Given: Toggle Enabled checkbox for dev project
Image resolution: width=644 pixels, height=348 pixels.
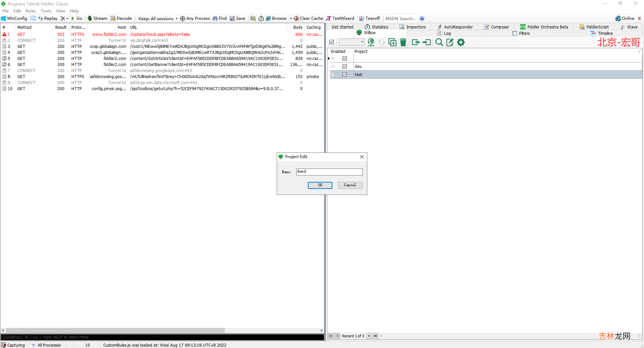Looking at the screenshot, I should [344, 67].
